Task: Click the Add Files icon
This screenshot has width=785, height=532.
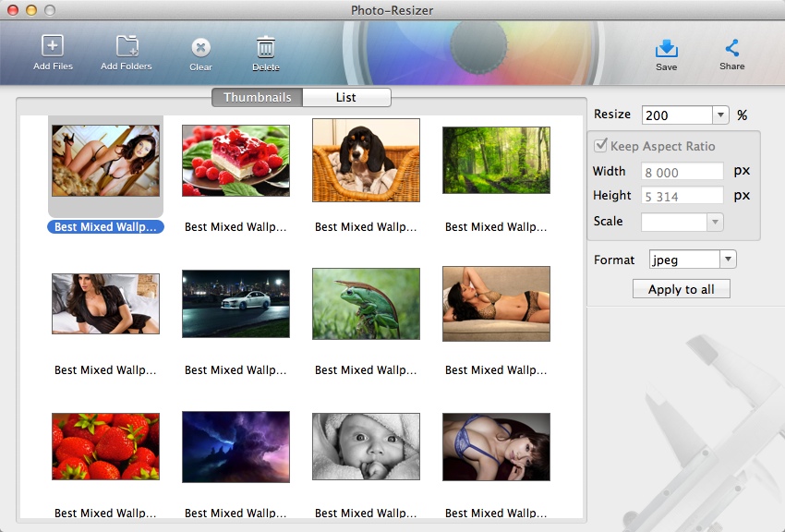Action: [x=52, y=46]
